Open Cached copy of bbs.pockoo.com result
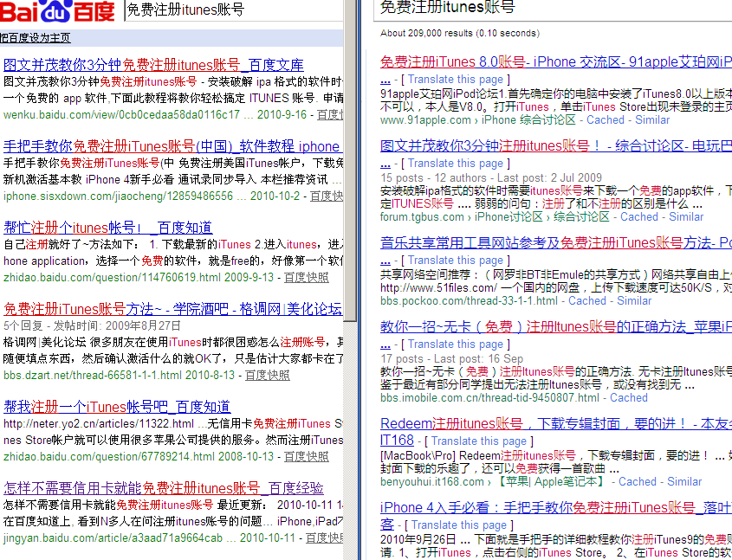This screenshot has height=560, width=732. 587,300
